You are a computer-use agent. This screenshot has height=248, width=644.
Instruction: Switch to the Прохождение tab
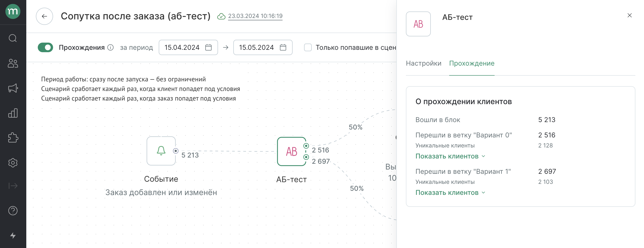point(472,63)
